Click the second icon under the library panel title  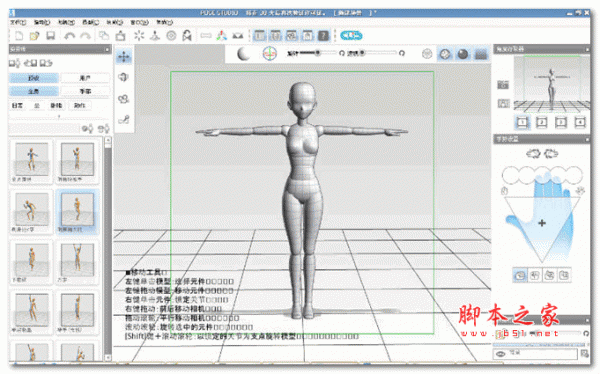(31, 63)
